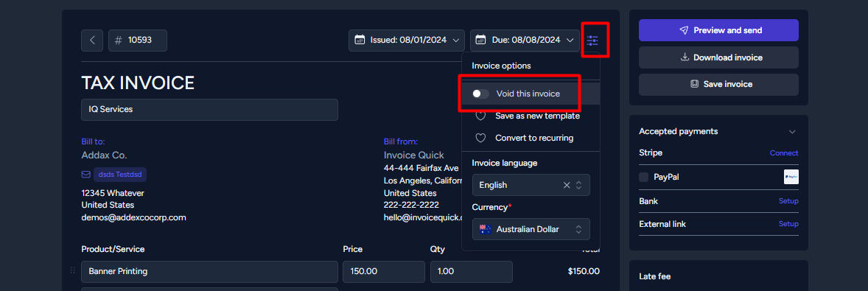Click the heart icon beside Save as new template

click(x=481, y=116)
